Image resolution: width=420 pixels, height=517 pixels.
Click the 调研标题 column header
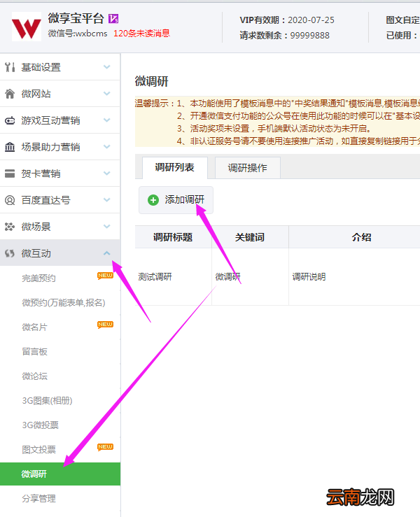173,237
